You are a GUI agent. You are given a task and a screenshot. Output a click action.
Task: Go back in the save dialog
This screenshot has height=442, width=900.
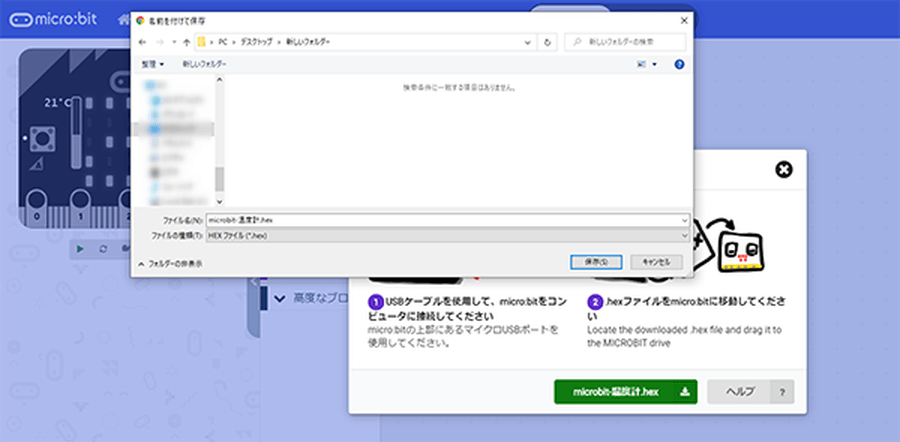tap(143, 42)
